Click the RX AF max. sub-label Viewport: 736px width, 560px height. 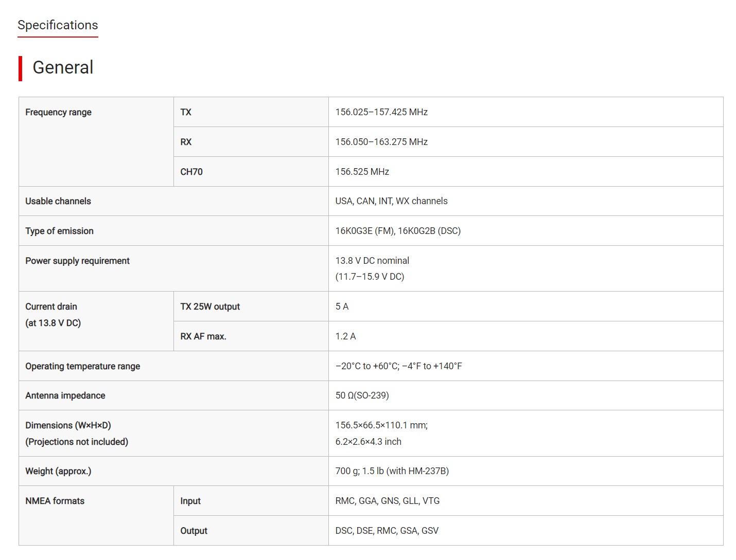203,336
